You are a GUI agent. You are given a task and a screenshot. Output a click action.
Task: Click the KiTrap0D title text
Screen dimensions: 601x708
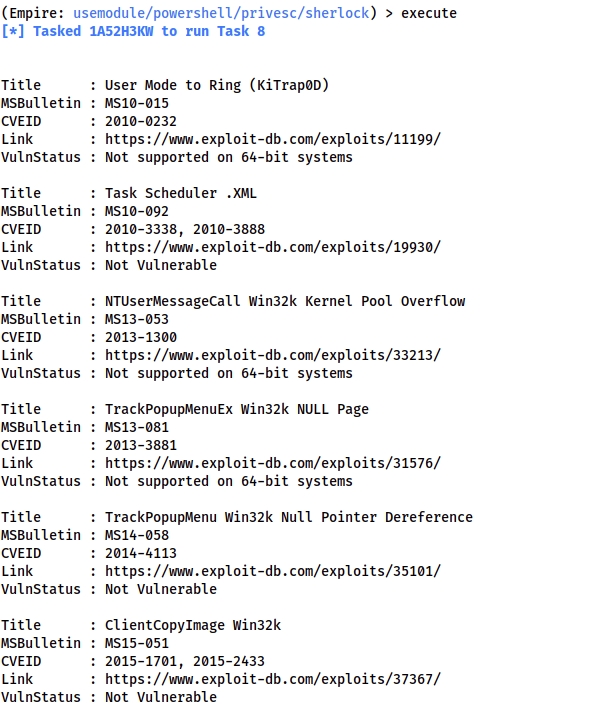pyautogui.click(x=217, y=85)
